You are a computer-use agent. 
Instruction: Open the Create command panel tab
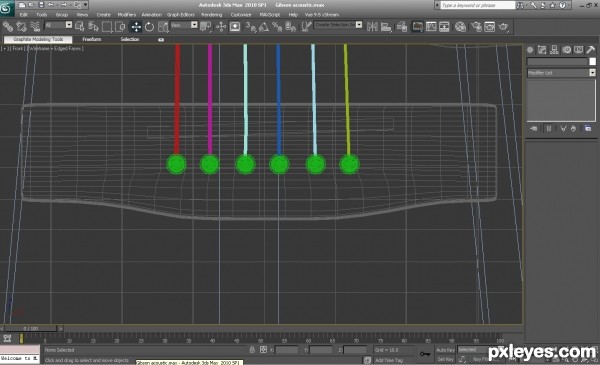tap(530, 50)
